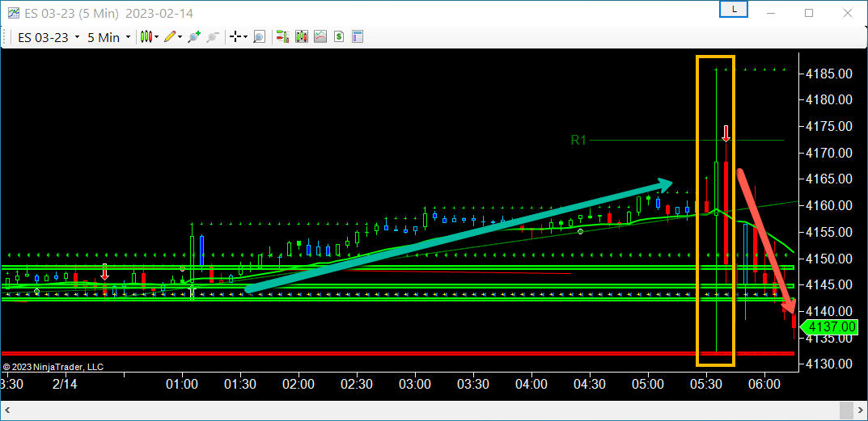The image size is (868, 421).
Task: Close the chart window
Action: point(846,13)
